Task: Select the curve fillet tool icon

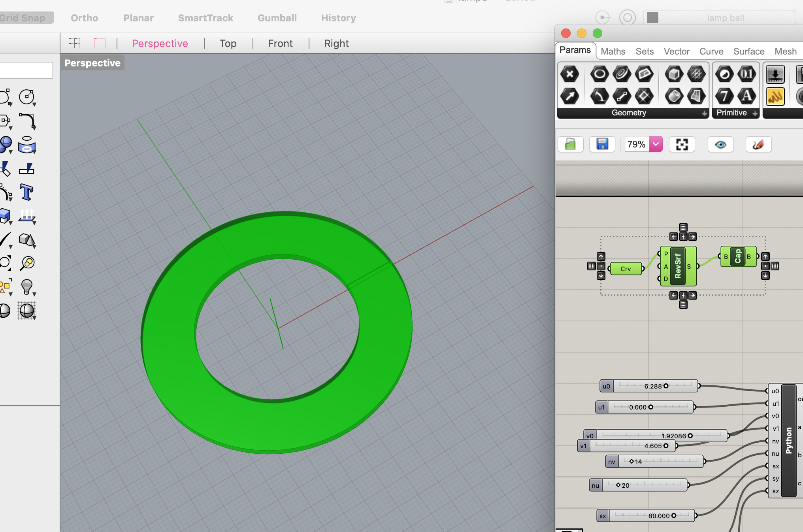Action: [27, 121]
